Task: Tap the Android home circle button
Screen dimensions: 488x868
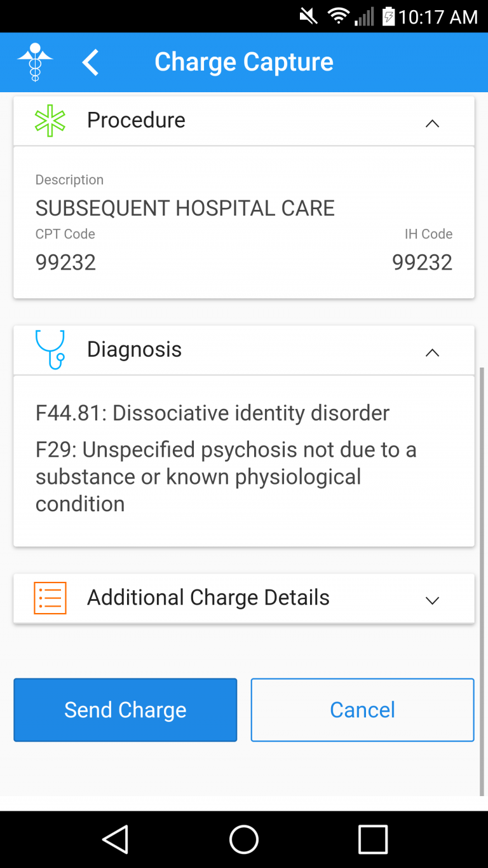Action: 244,839
